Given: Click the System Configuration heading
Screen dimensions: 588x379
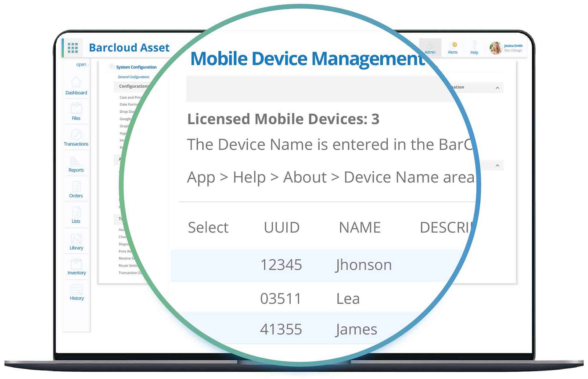Looking at the screenshot, I should [x=136, y=67].
